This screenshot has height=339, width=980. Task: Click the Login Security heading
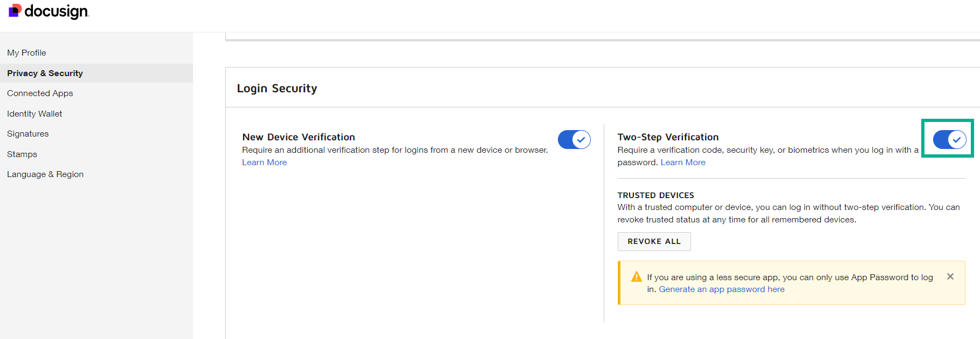[x=277, y=89]
